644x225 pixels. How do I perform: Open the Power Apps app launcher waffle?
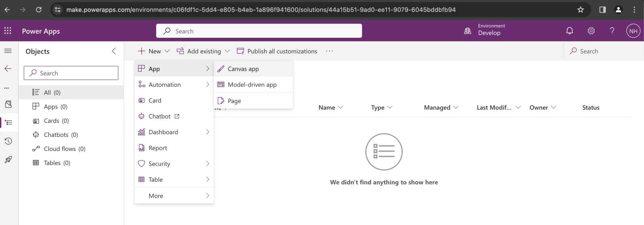pos(8,31)
